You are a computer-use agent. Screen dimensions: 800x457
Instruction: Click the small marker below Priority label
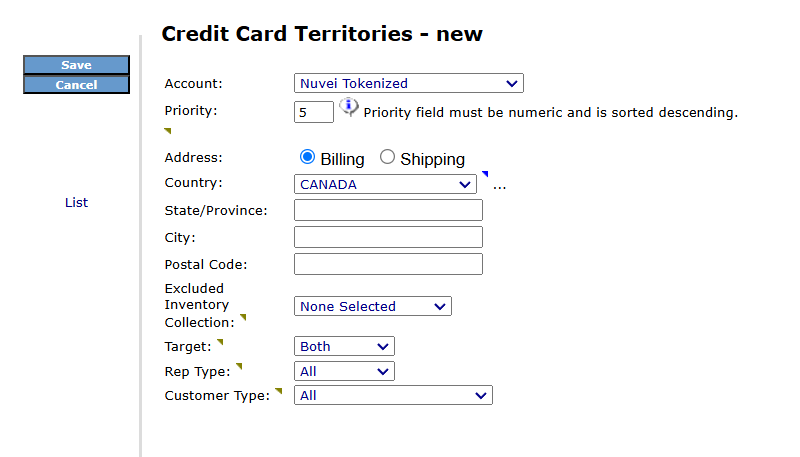pyautogui.click(x=168, y=131)
